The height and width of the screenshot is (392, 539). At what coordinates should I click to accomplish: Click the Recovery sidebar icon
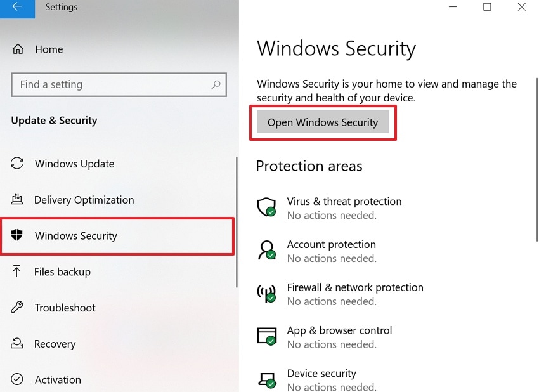click(16, 343)
